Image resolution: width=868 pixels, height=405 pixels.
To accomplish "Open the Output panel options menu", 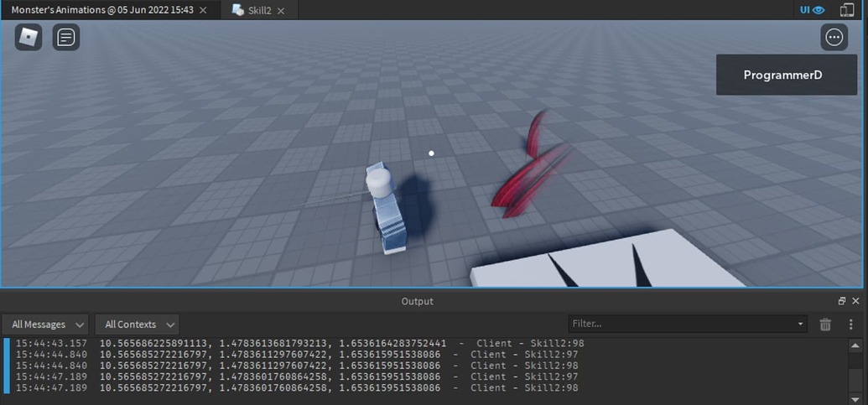I will (x=851, y=325).
